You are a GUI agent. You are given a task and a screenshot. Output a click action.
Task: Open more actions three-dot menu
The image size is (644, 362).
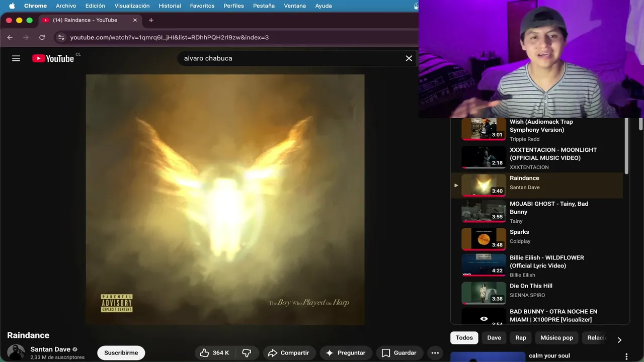pyautogui.click(x=435, y=353)
